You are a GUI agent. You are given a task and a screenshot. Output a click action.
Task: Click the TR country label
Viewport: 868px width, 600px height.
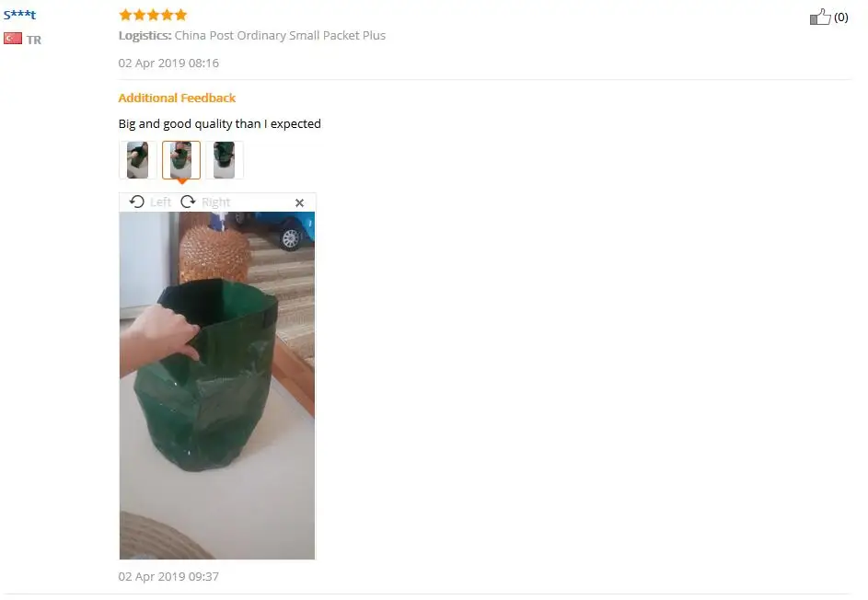(x=34, y=40)
